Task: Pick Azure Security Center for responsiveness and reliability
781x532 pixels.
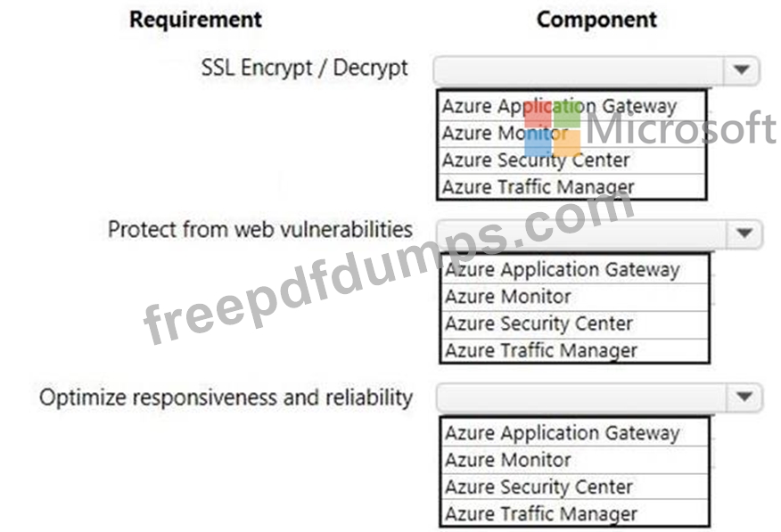Action: pos(575,487)
